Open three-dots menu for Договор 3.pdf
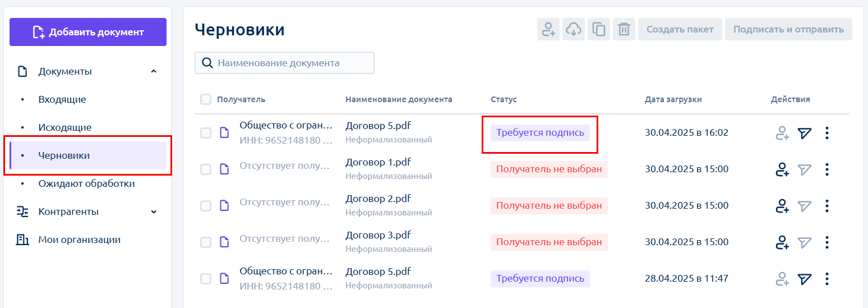 [827, 242]
